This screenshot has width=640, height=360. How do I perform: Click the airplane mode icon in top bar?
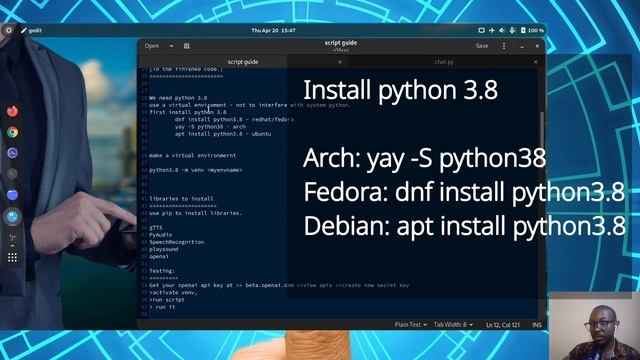pyautogui.click(x=491, y=30)
